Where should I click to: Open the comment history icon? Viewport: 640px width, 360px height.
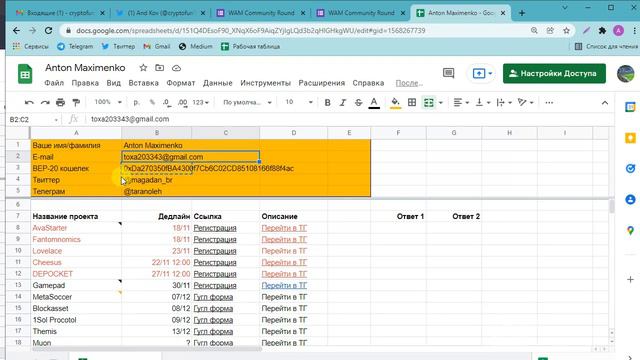448,73
